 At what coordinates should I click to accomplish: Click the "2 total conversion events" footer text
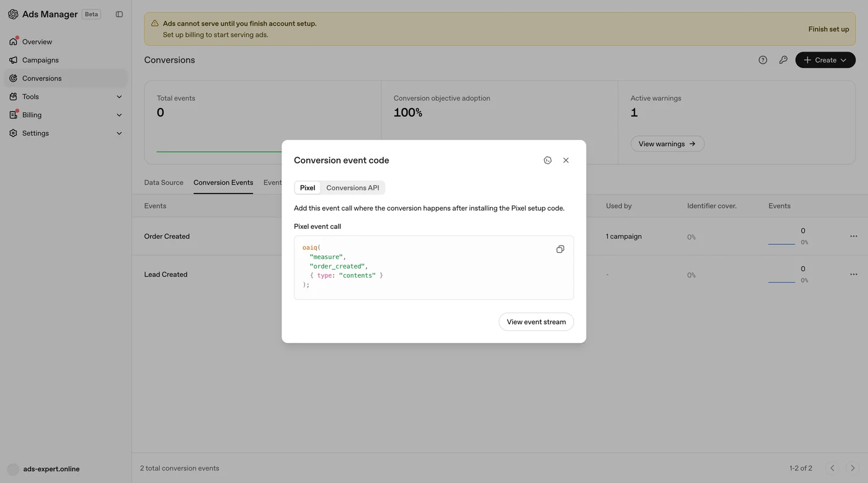coord(180,468)
